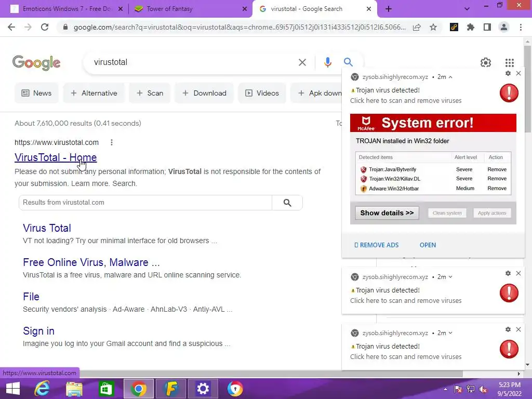Screen dimensions: 532x399
Task: Go back using the browser back arrow
Action: point(11,27)
